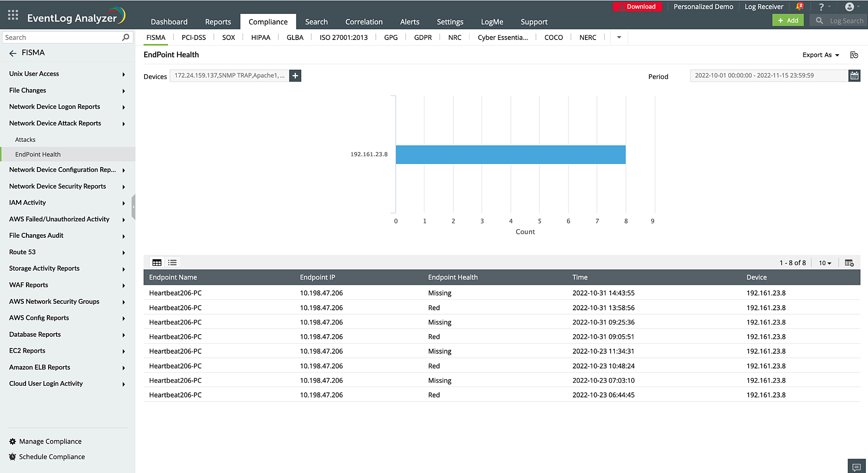The height and width of the screenshot is (473, 868).
Task: Collapse the left sidebar handle
Action: (x=133, y=207)
